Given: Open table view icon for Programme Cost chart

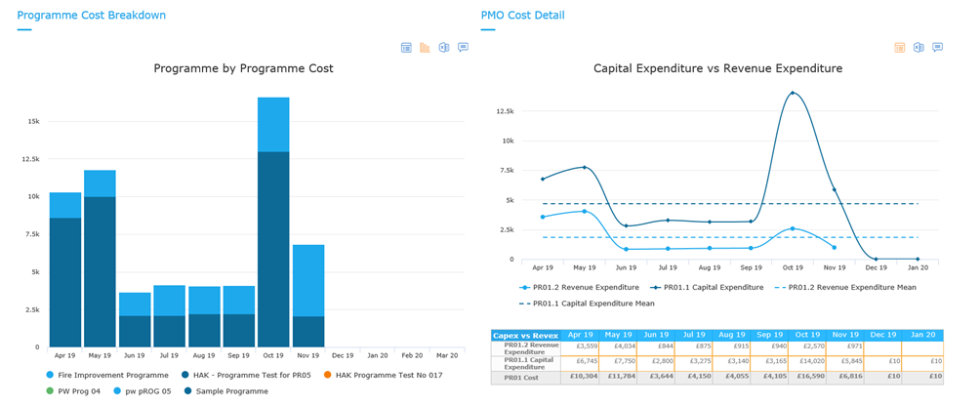Looking at the screenshot, I should pyautogui.click(x=406, y=48).
